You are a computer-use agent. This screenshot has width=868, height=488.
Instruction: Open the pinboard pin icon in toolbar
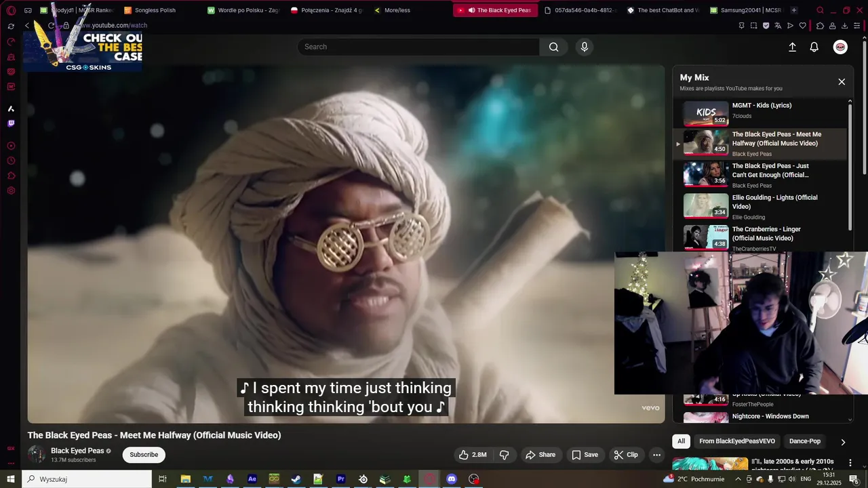[741, 26]
